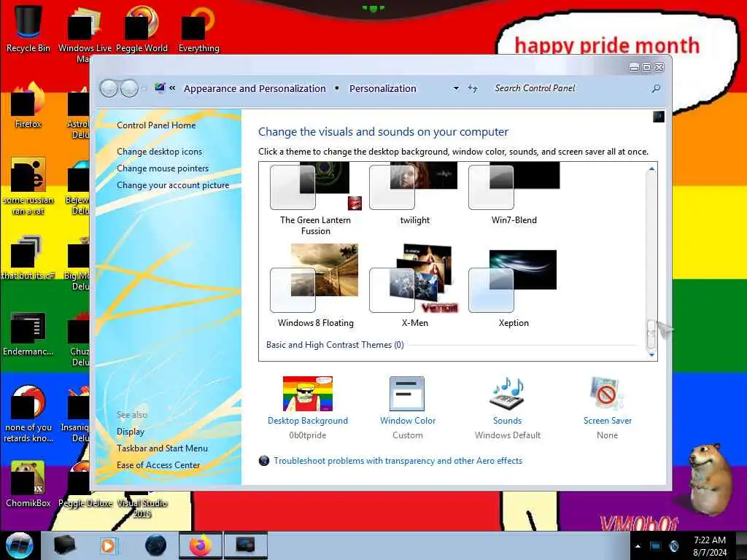Select the Endermanc... desktop icon
The image size is (747, 560).
pyautogui.click(x=28, y=333)
